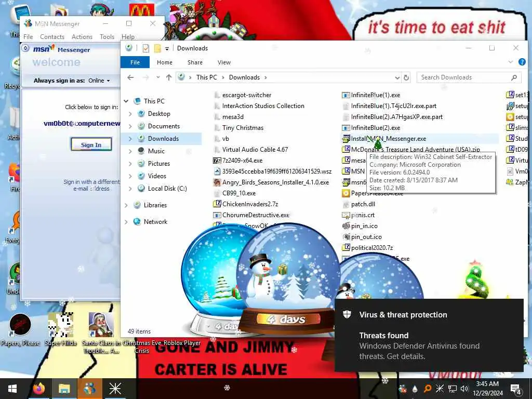Select the Virtual Audio Cable 4.67 folder
The image size is (532, 399).
[251, 149]
